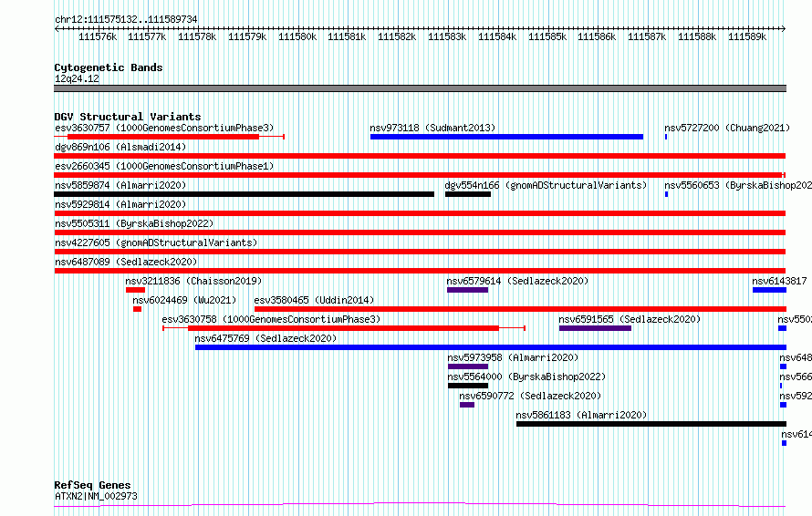Click the purple nsv6579614 Sedlazeck2020 bar

(x=468, y=290)
